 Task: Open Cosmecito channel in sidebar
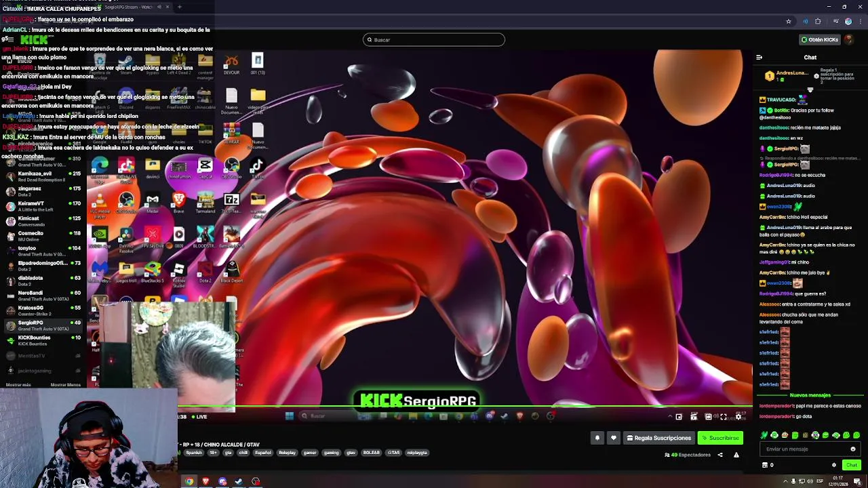(x=42, y=236)
